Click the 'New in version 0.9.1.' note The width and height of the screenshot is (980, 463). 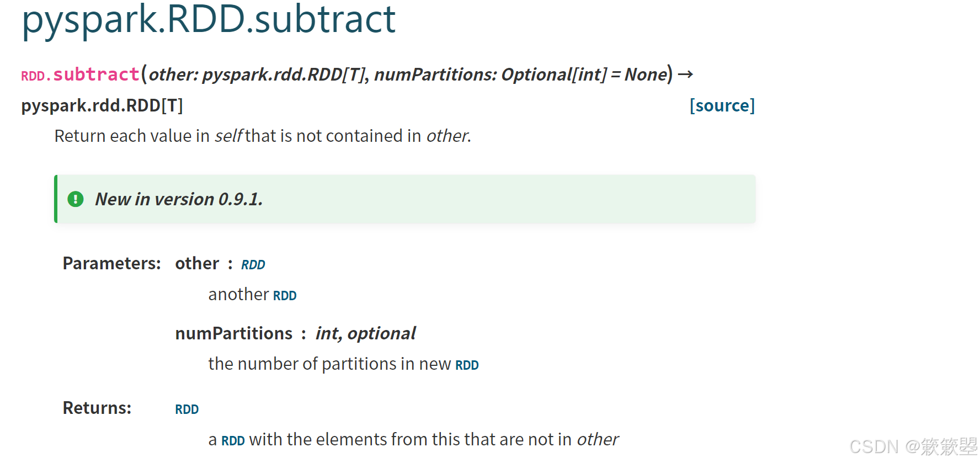(x=179, y=199)
